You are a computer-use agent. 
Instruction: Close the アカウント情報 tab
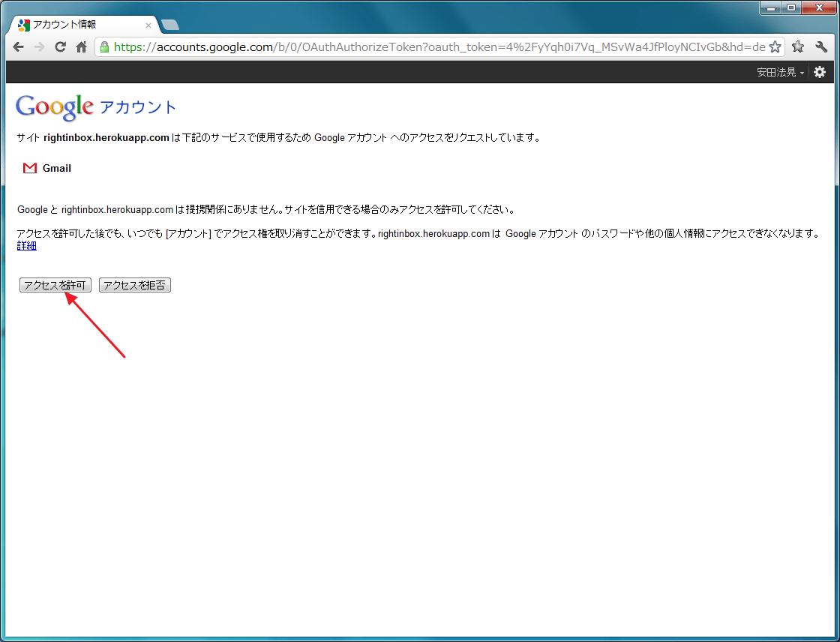[148, 25]
